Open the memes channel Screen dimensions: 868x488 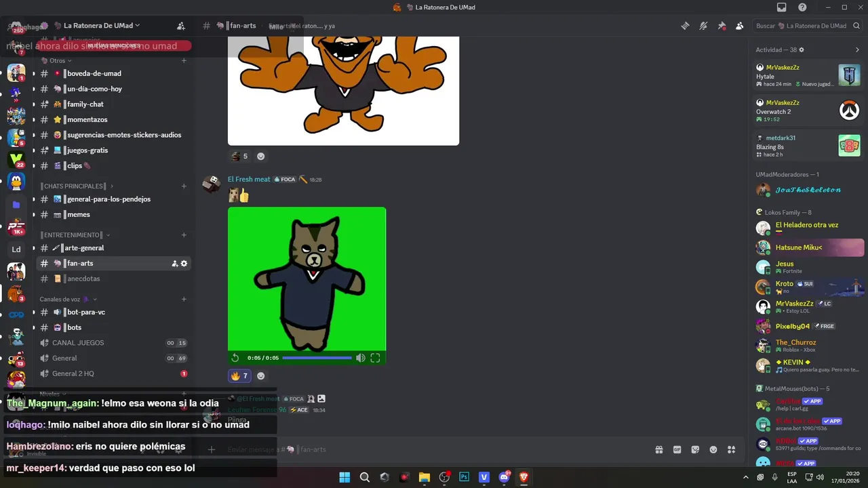pyautogui.click(x=113, y=215)
